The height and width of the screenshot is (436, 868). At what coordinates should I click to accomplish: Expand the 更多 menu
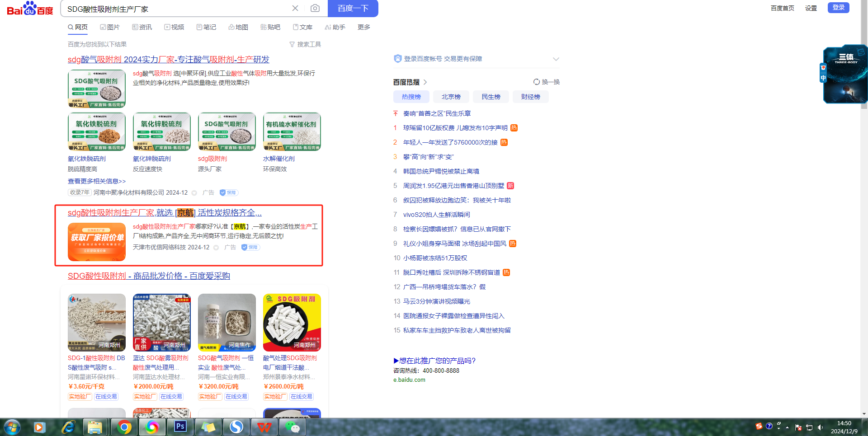tap(364, 27)
